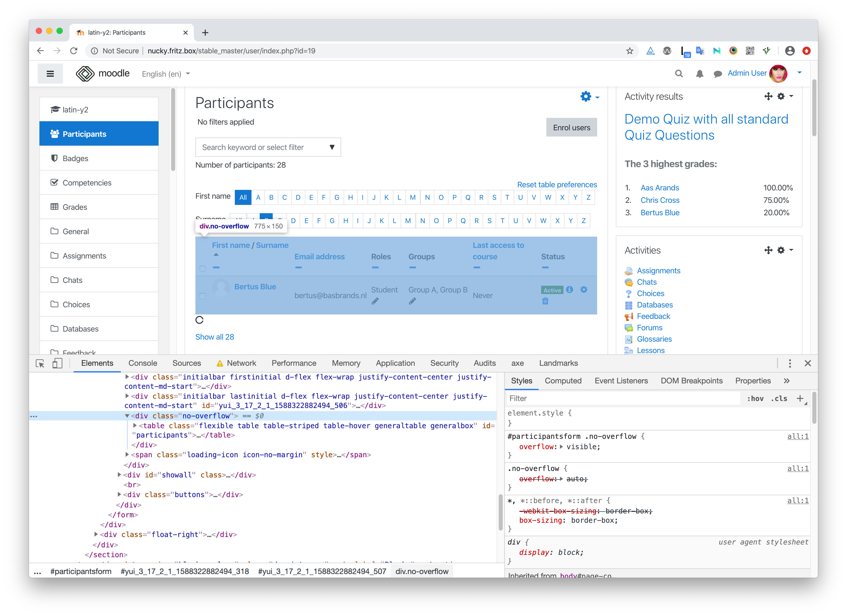The width and height of the screenshot is (847, 616).
Task: Show more DevTools sidebar tabs chevron
Action: pyautogui.click(x=787, y=381)
